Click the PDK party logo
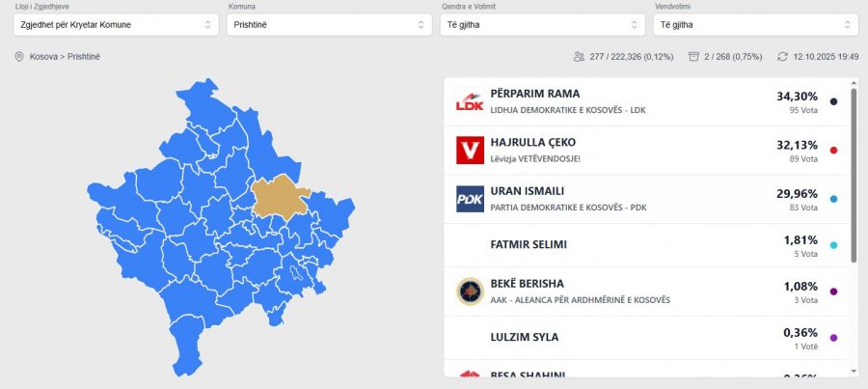 (470, 200)
